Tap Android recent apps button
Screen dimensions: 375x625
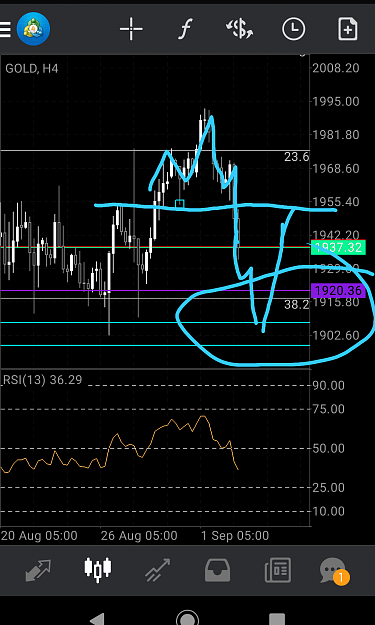tap(277, 619)
